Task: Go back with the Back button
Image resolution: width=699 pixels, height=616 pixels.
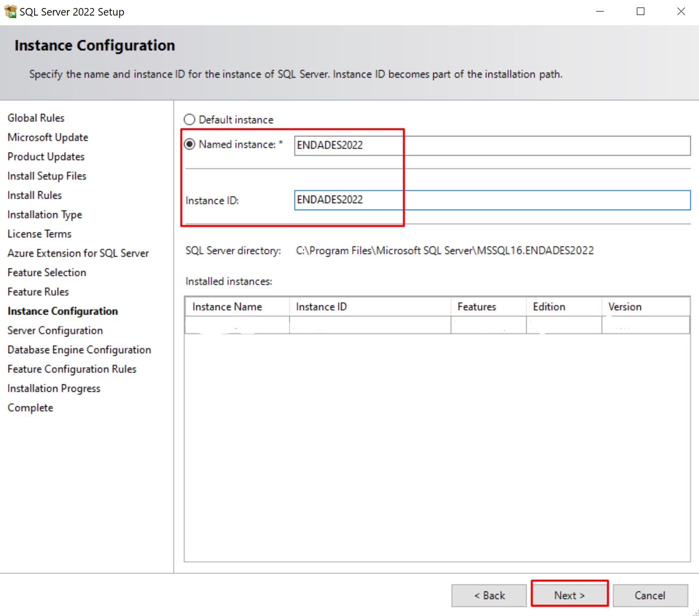Action: tap(489, 595)
